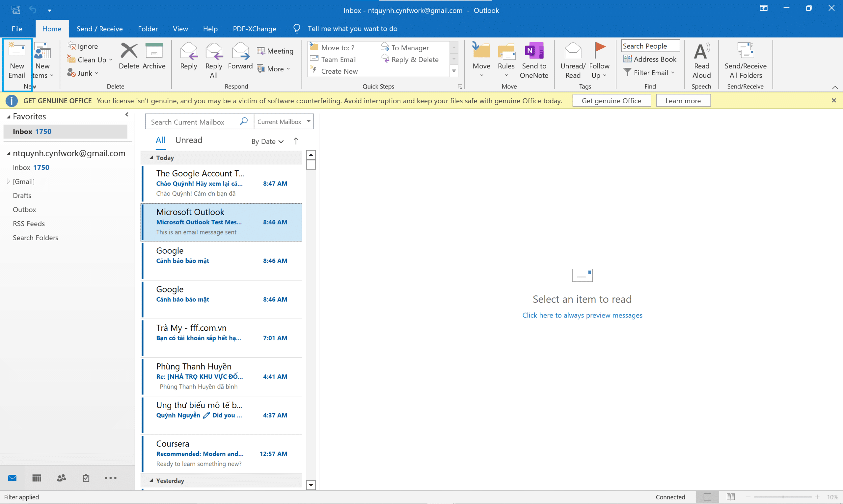
Task: Open the By Date sort dropdown
Action: pos(267,141)
